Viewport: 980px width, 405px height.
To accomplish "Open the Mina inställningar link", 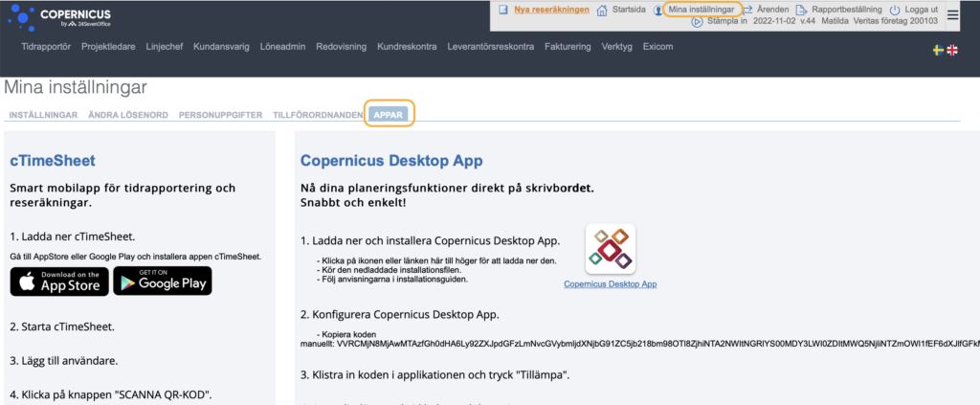I will 702,10.
